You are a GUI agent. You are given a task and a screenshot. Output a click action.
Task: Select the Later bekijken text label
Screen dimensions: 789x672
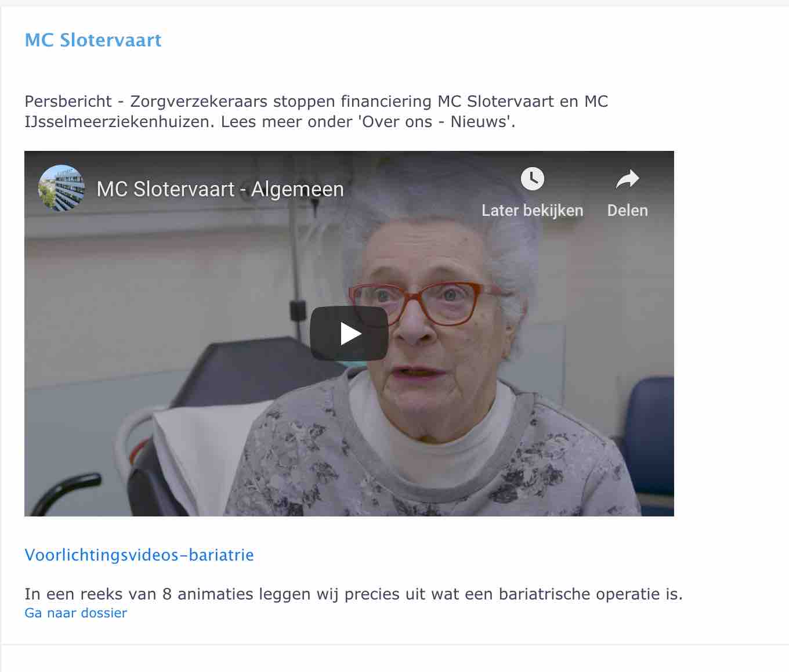point(532,210)
